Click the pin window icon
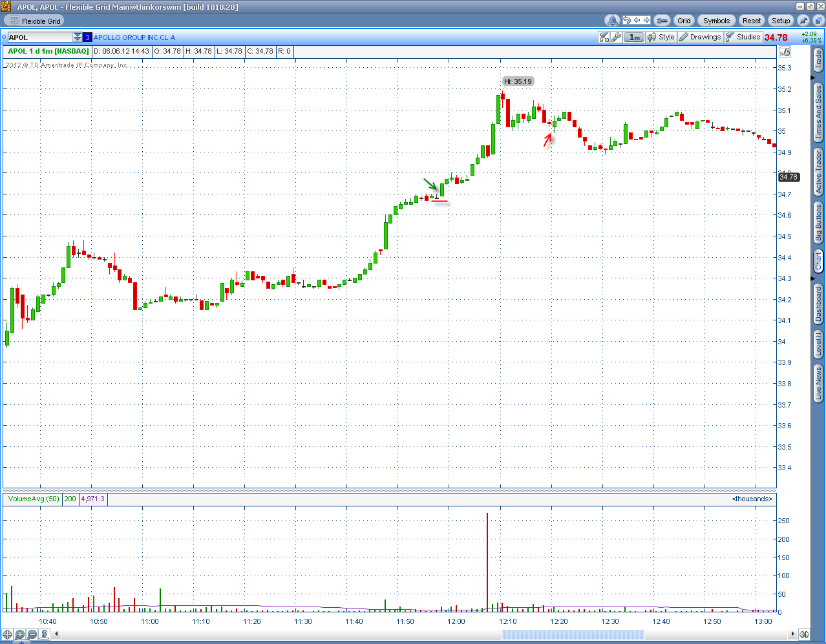The image size is (826, 644). pos(804,21)
